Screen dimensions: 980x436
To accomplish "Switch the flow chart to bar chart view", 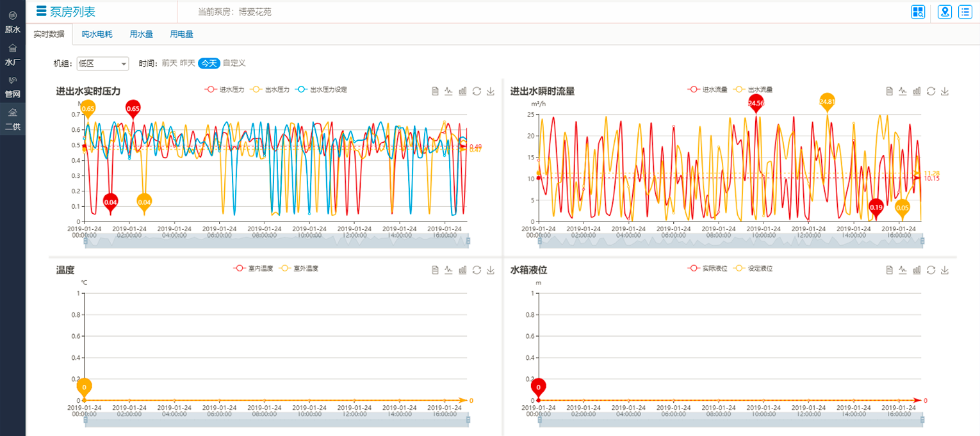I will point(917,92).
